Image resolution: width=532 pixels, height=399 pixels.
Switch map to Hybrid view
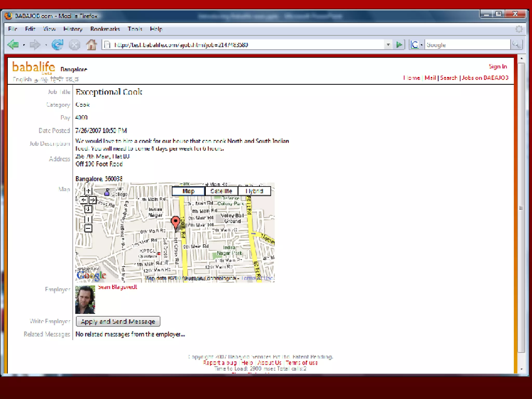tap(254, 191)
